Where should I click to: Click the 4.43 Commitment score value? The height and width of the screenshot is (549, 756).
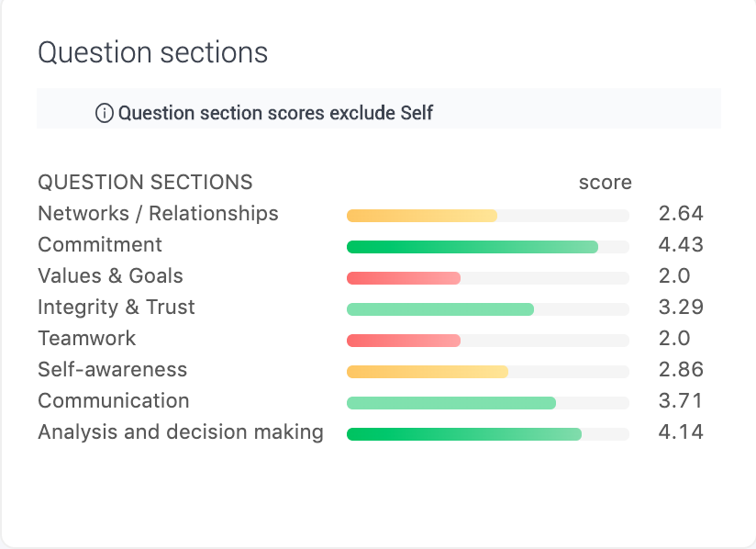681,244
